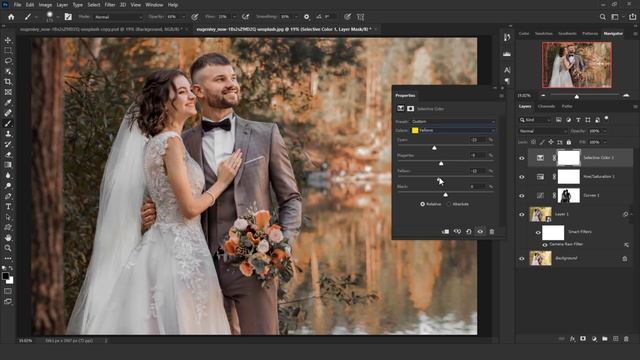Screen dimensions: 640x360
Task: Filter layers by adjustment icon
Action: point(568,120)
